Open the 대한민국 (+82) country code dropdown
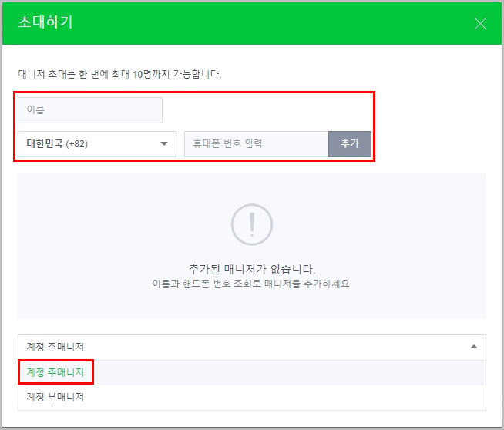 coord(97,143)
